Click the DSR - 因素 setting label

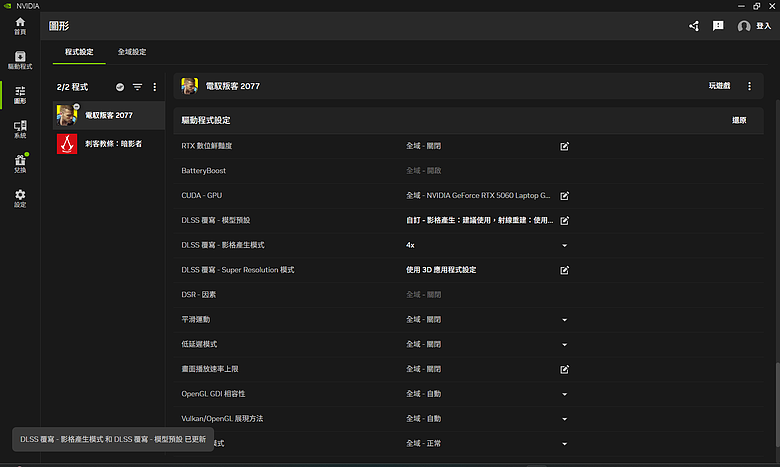click(198, 295)
